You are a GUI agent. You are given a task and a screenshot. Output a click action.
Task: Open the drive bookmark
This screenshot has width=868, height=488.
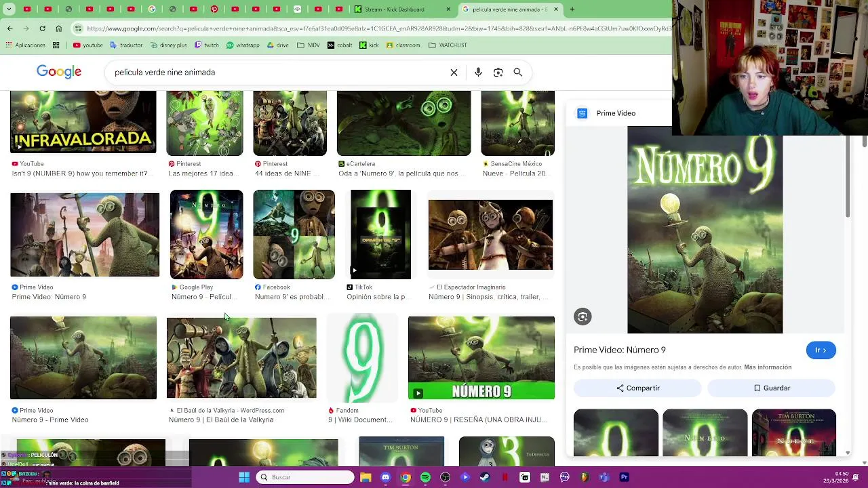278,45
